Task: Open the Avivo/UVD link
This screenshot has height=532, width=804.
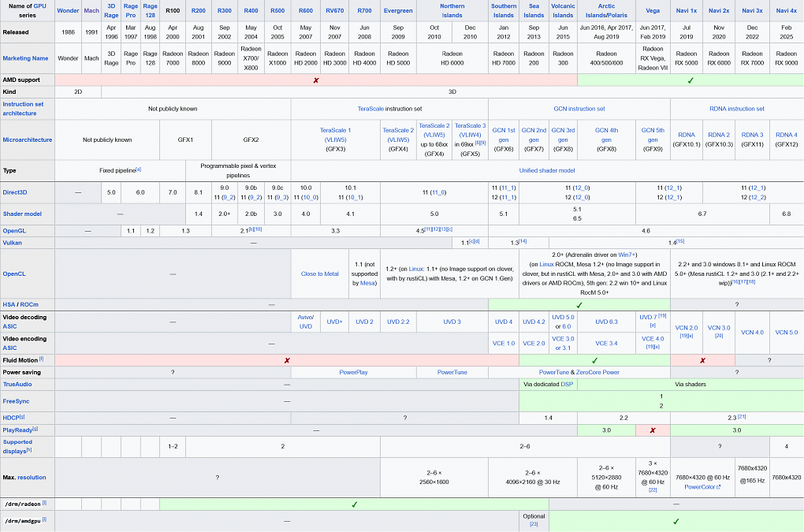Action: click(x=306, y=322)
